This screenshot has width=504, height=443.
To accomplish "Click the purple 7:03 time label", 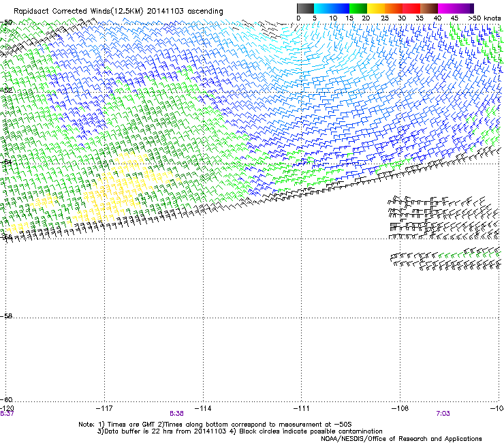I will [443, 414].
